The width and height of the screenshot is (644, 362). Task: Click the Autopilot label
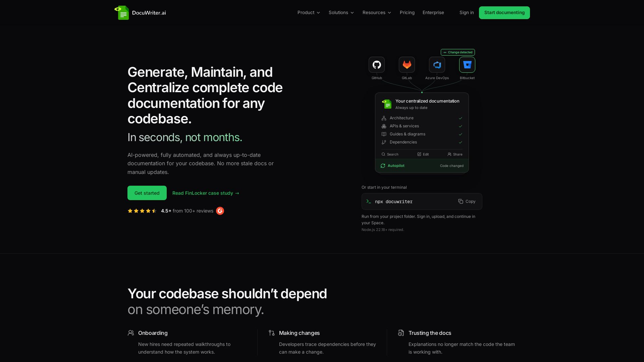[x=396, y=166]
